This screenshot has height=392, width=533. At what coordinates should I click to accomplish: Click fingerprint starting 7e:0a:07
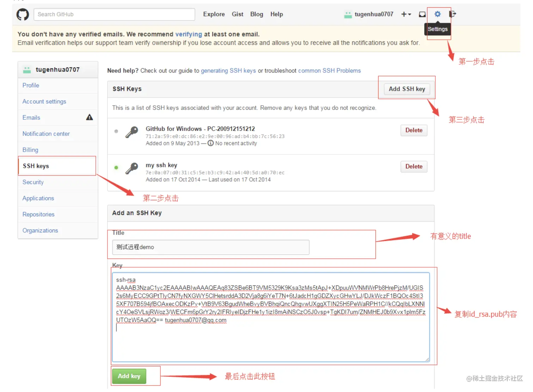point(215,173)
